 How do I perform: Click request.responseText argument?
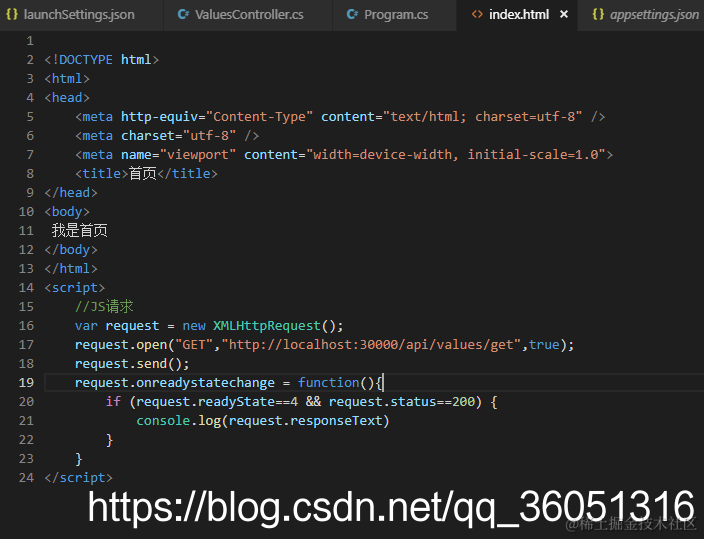click(305, 421)
